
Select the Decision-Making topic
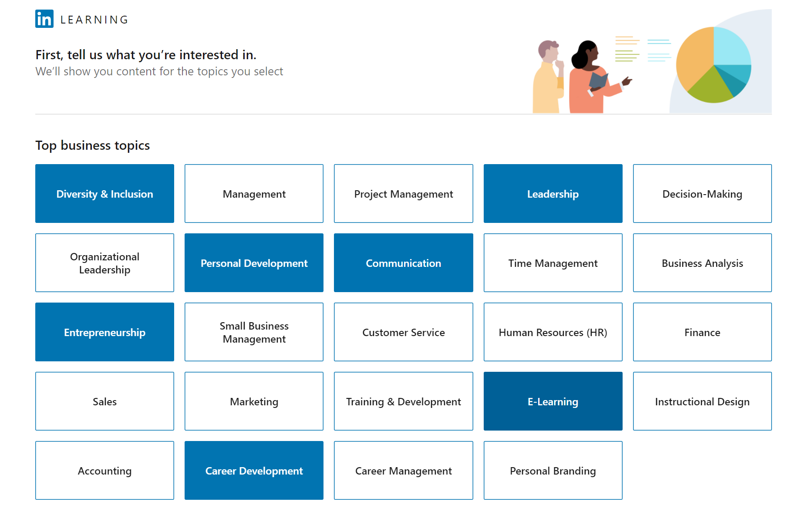pyautogui.click(x=702, y=194)
